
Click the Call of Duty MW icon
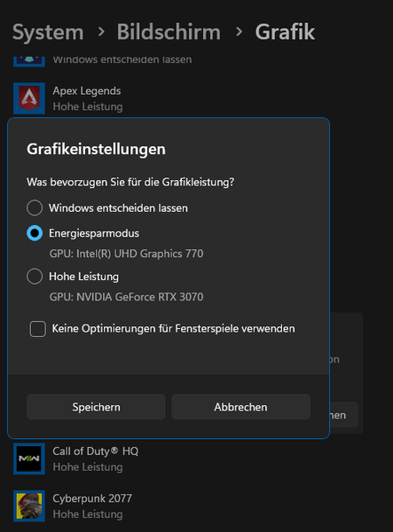pos(29,458)
